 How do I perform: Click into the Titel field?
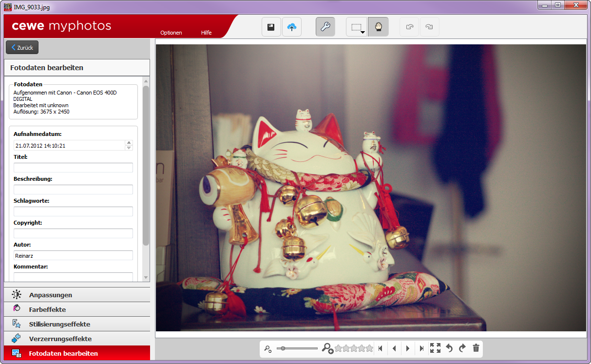click(73, 168)
